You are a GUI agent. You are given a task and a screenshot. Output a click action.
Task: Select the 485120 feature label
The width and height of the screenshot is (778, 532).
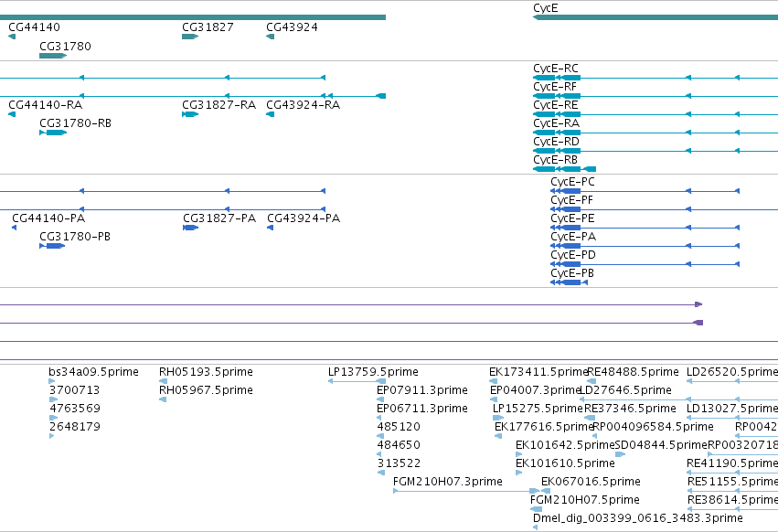(399, 427)
